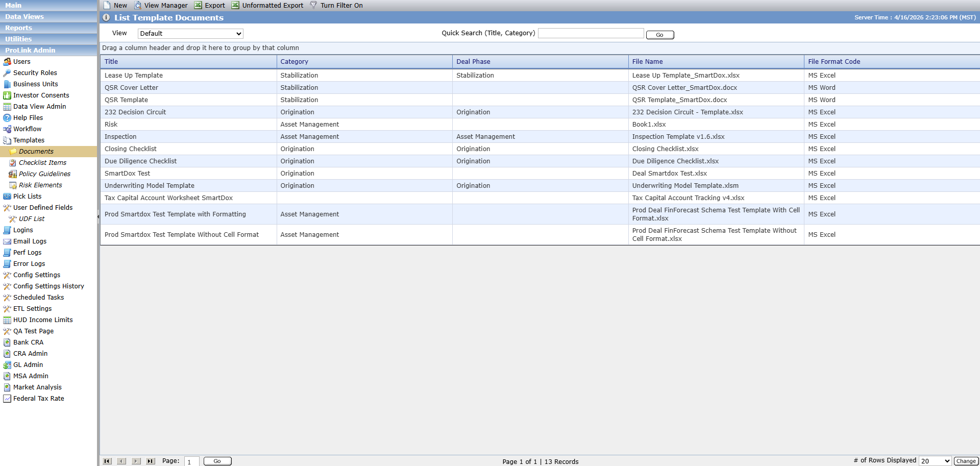
Task: Open the QA Test Page link
Action: click(x=33, y=331)
